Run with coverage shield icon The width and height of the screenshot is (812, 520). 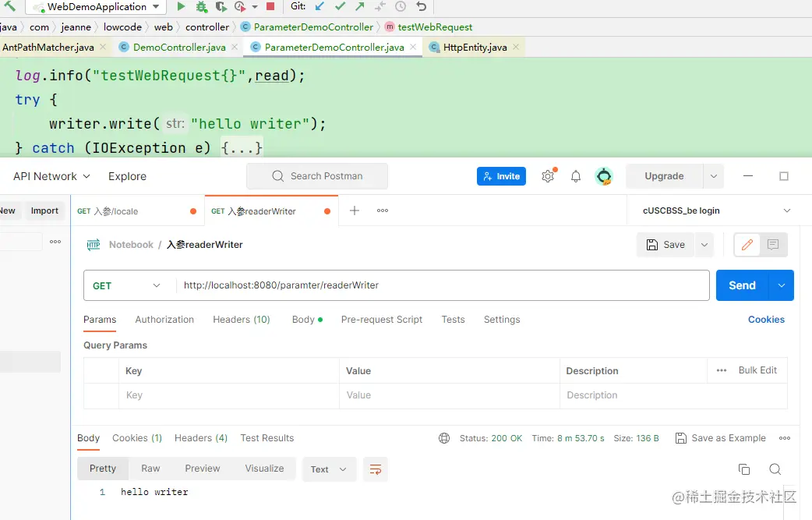point(221,6)
